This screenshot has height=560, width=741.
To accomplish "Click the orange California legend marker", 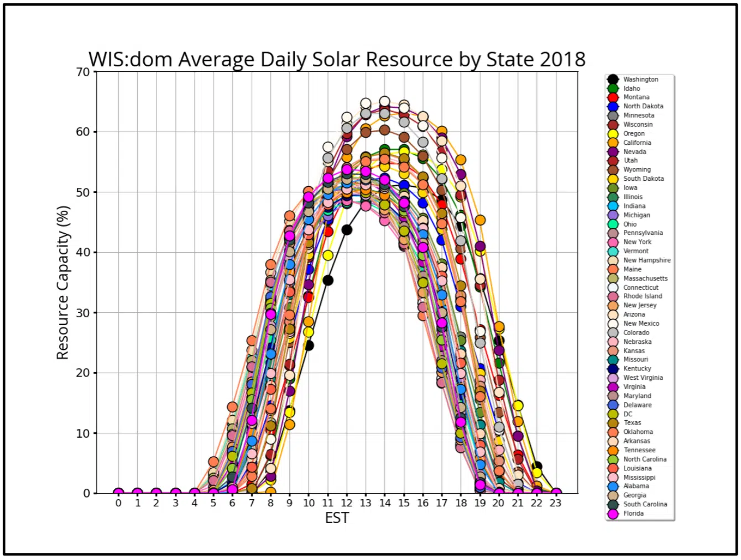I will click(612, 143).
